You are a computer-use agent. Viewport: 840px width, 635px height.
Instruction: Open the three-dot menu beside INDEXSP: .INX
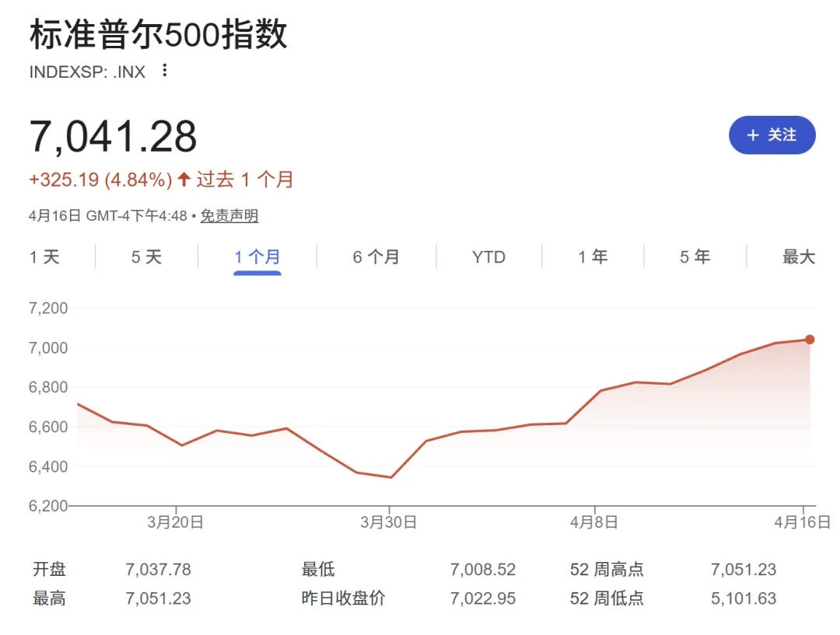164,70
